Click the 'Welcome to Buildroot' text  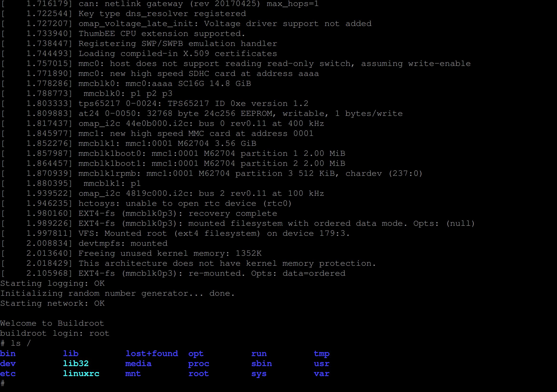click(52, 323)
